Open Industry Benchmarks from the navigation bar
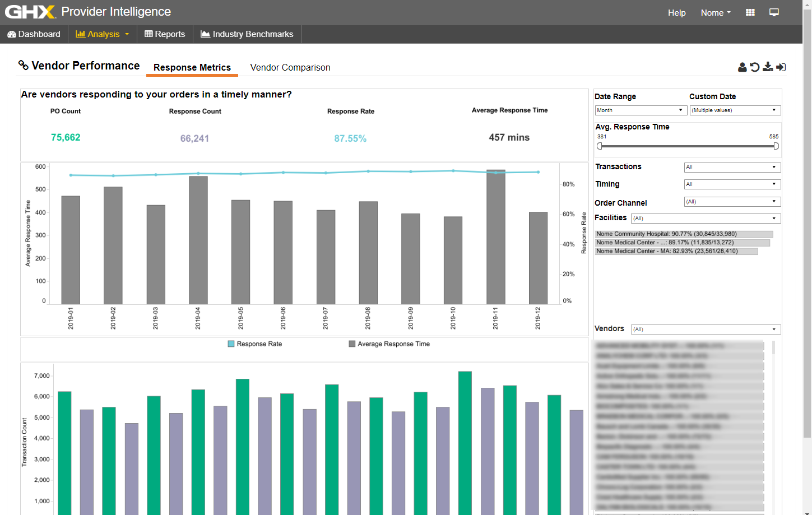The height and width of the screenshot is (515, 812). 247,34
